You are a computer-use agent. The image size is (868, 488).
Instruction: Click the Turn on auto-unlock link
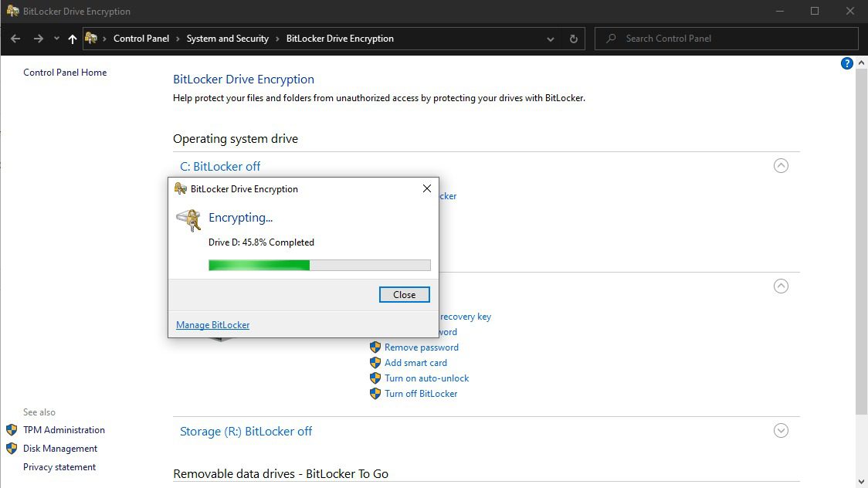coord(426,378)
